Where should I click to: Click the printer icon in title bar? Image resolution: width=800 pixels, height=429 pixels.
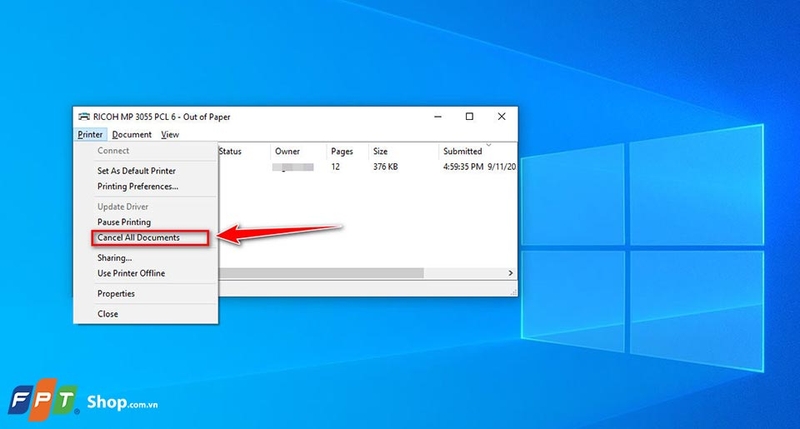84,117
